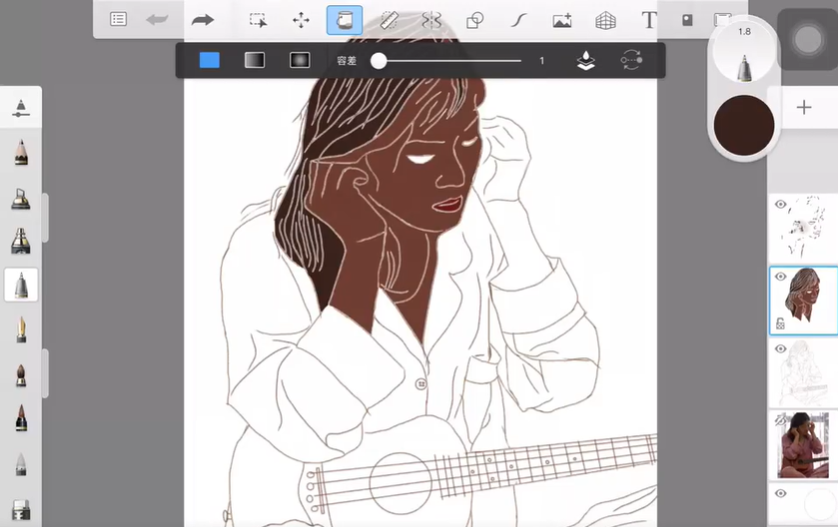Click the fill tolerance slider handle
Screen dimensions: 838x527
(379, 61)
